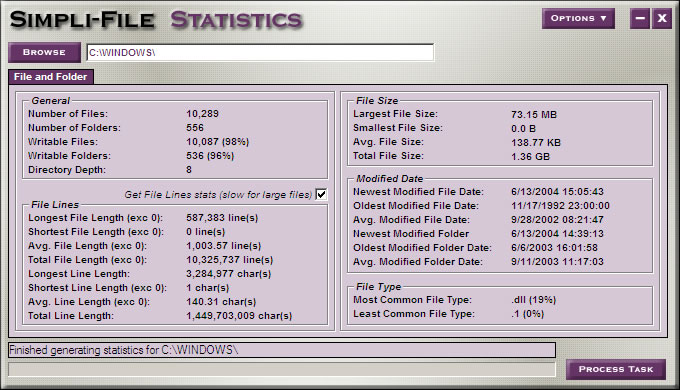
Task: Select the File and Folder tab
Action: [51, 77]
